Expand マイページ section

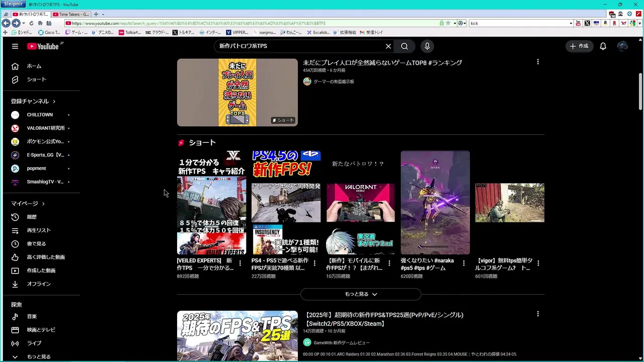[28, 204]
